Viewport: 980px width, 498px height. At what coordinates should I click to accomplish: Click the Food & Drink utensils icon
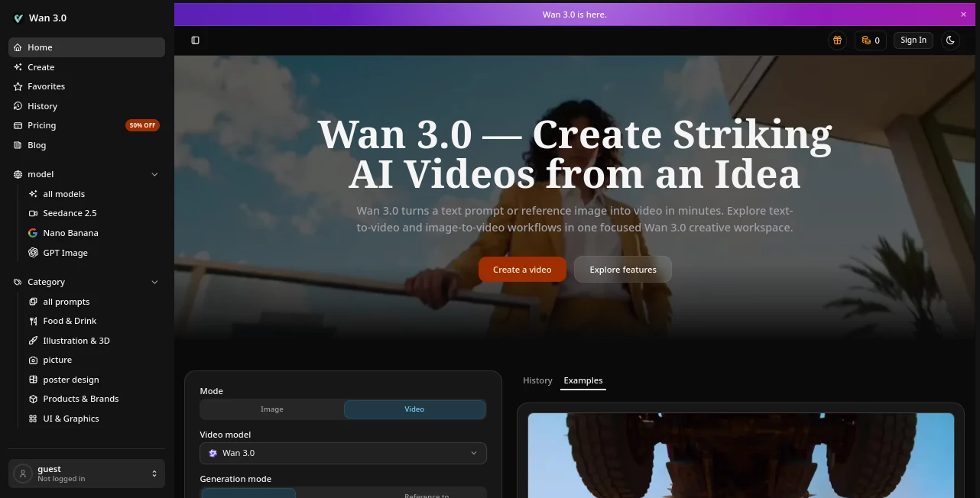[33, 321]
